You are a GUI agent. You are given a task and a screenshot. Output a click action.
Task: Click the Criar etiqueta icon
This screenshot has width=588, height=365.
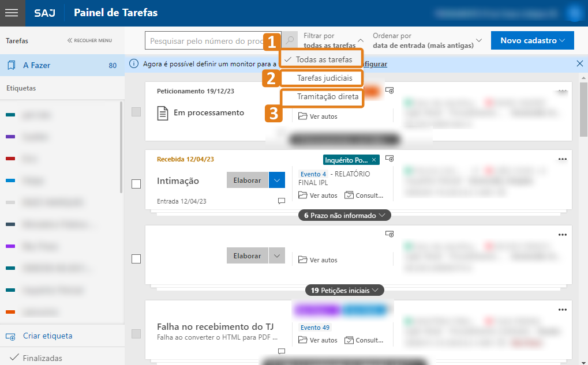[x=10, y=336]
